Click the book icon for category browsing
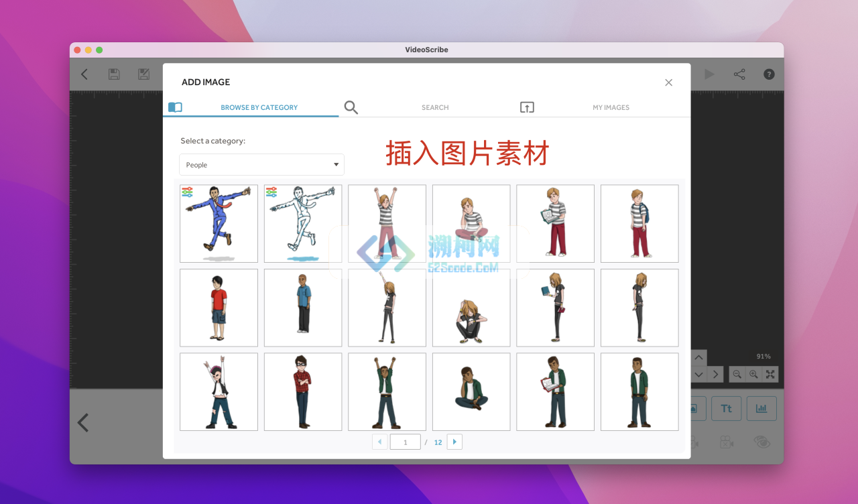This screenshot has height=504, width=858. 175,107
